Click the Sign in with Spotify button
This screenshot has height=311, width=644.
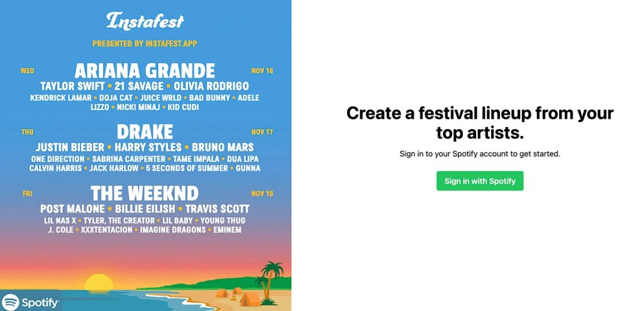(x=480, y=181)
